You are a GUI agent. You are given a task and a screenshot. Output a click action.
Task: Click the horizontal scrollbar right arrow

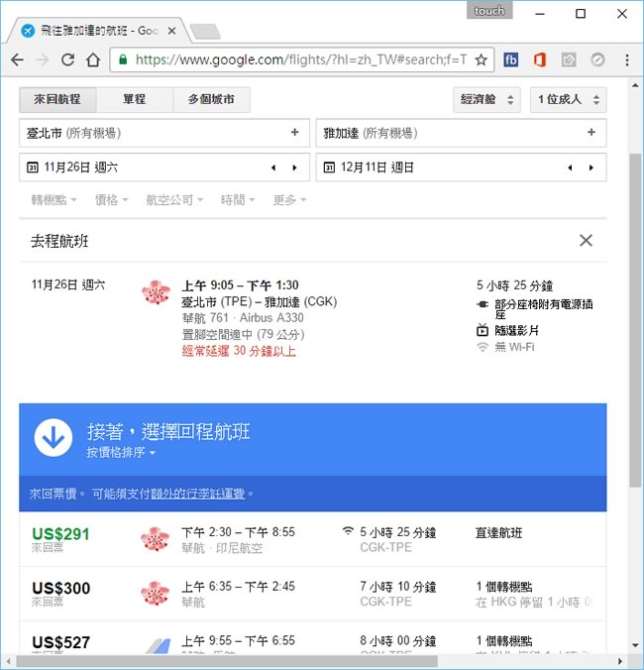(620, 661)
